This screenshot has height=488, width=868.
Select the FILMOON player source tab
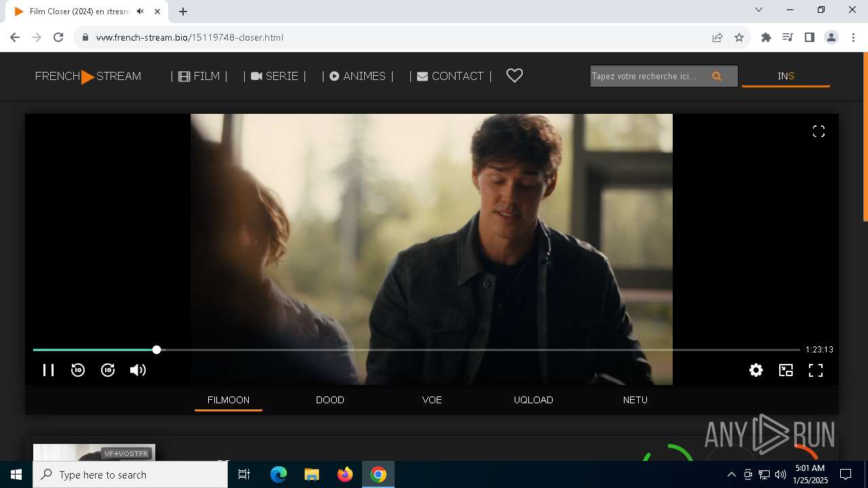(x=229, y=400)
